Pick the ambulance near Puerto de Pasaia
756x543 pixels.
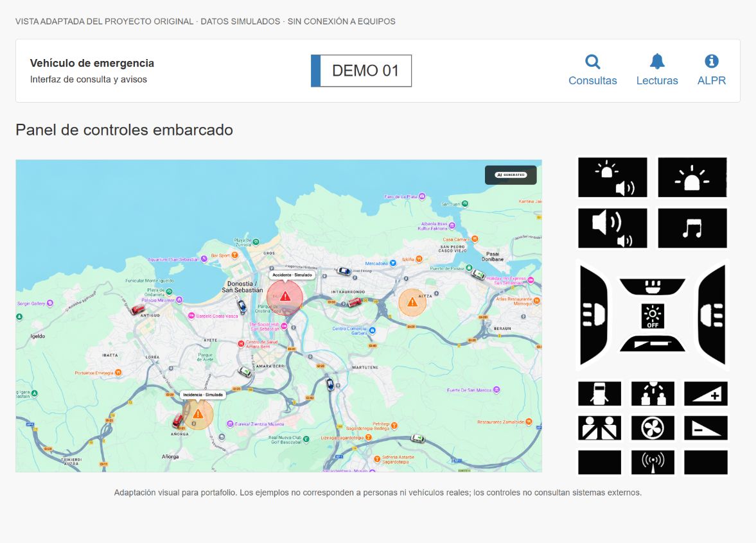click(x=478, y=274)
